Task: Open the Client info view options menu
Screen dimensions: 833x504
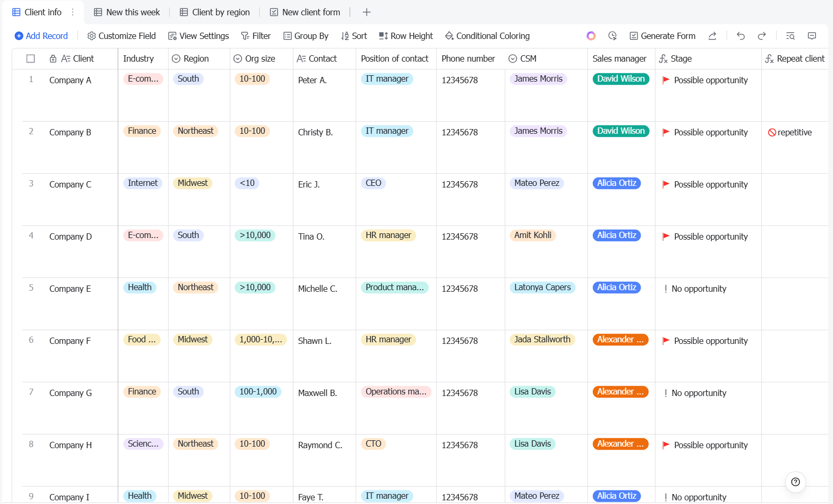Action: (73, 12)
